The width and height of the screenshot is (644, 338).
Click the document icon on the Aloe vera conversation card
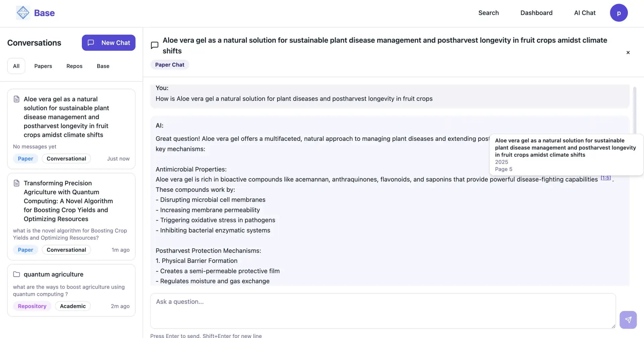[17, 99]
